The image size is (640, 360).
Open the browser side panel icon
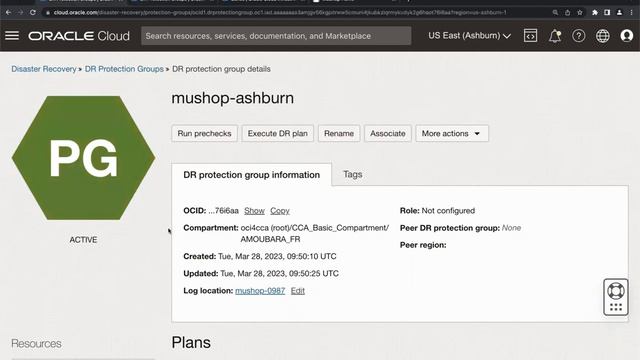pyautogui.click(x=607, y=13)
